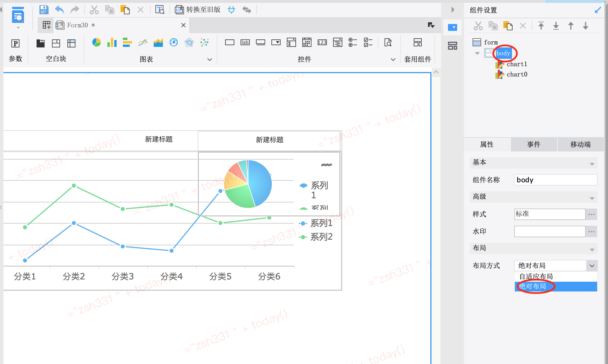Move component up one level
Viewport: 608px width, 364px height.
point(571,26)
